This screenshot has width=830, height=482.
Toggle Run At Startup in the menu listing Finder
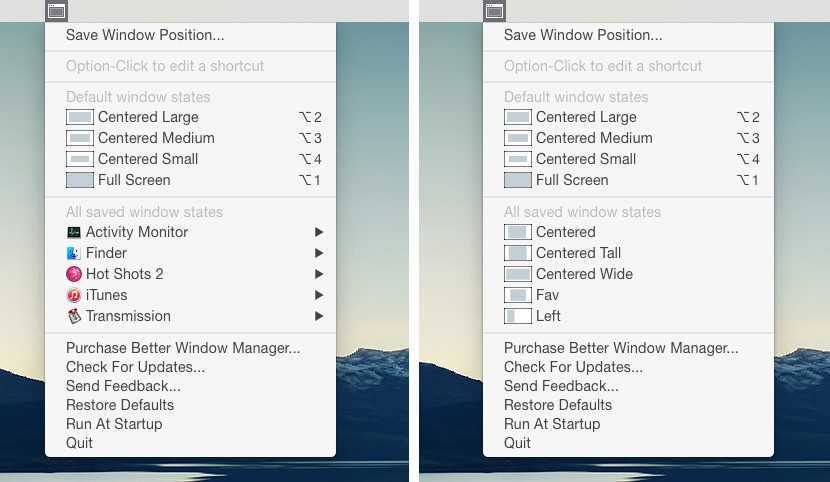(113, 424)
